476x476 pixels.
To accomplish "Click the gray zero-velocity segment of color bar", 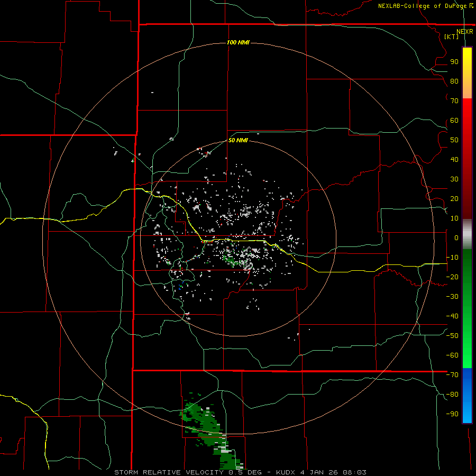I will 467,234.
